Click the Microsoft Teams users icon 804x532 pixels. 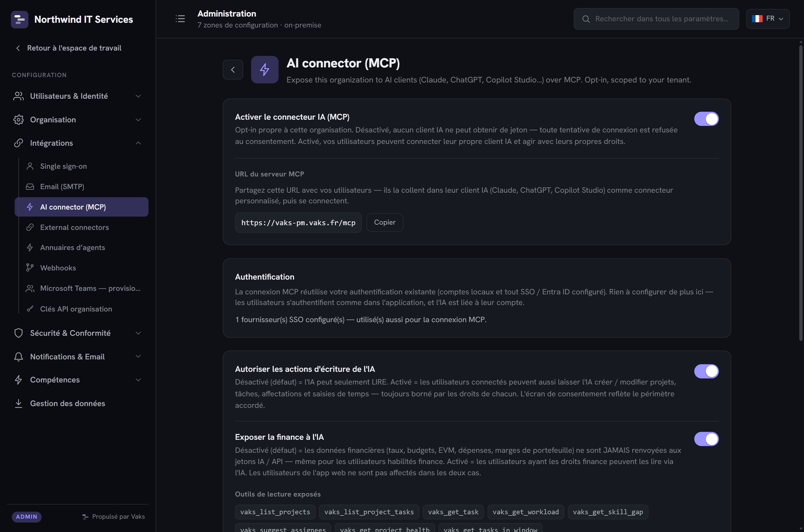click(x=30, y=288)
